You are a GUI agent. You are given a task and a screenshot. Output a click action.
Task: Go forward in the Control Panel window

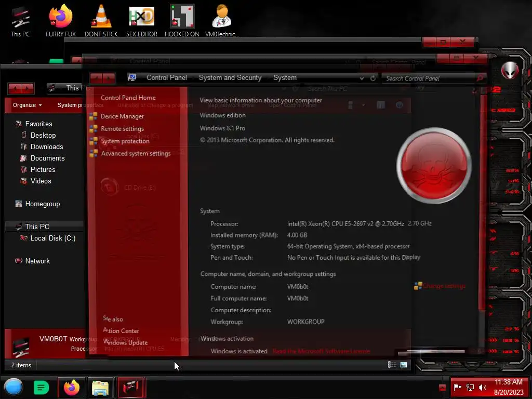(109, 78)
